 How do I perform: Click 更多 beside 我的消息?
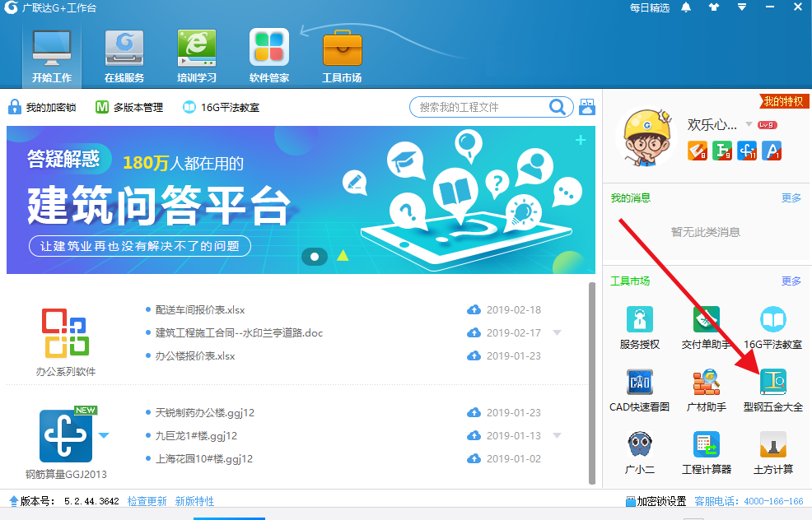[791, 198]
